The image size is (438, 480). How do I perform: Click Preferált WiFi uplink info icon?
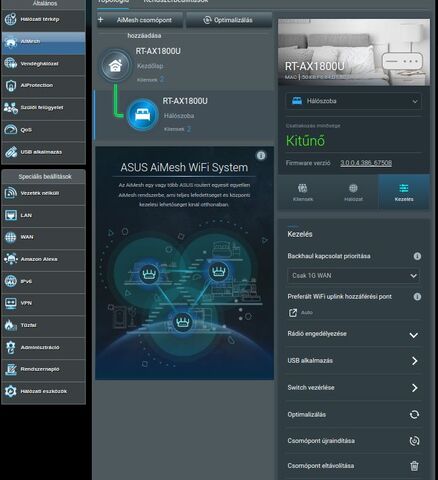[417, 297]
